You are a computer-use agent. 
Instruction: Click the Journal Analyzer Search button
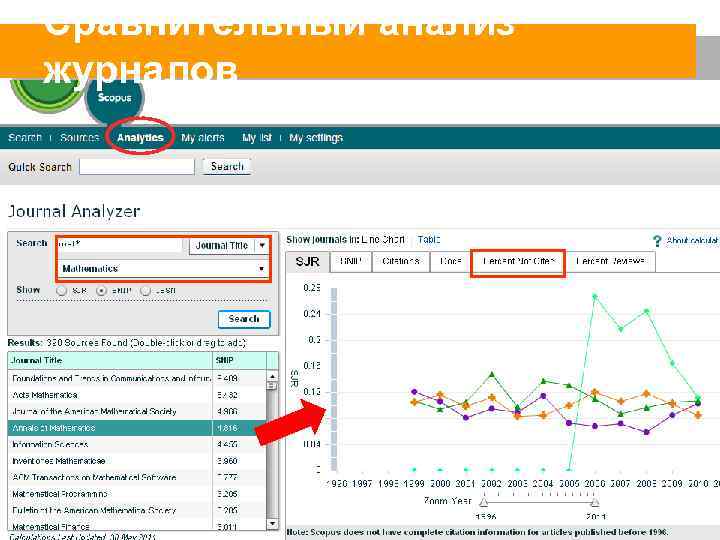[x=244, y=319]
